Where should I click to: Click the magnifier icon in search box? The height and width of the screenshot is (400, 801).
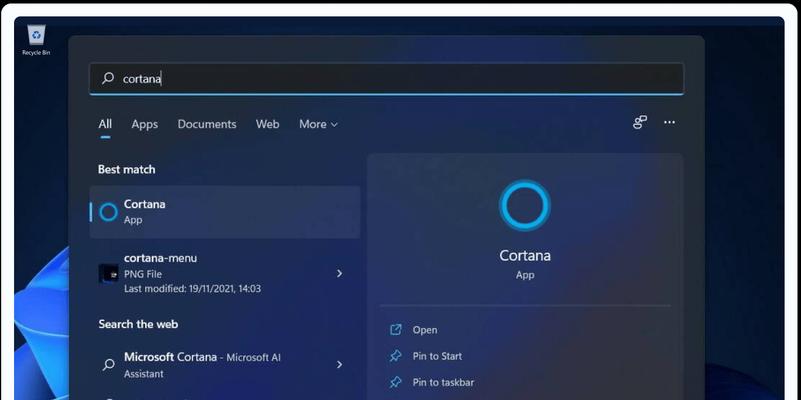pos(108,78)
